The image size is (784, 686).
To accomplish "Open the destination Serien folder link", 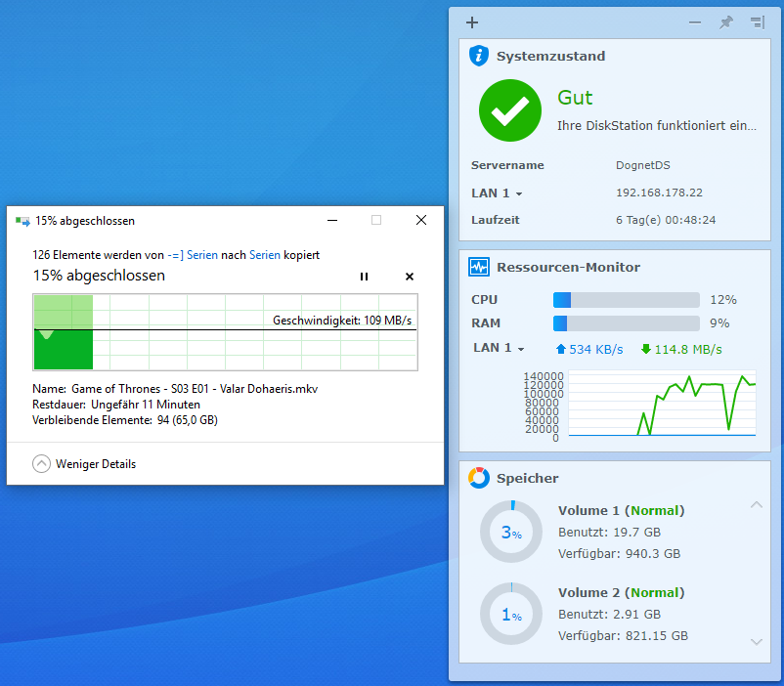I will coord(265,255).
